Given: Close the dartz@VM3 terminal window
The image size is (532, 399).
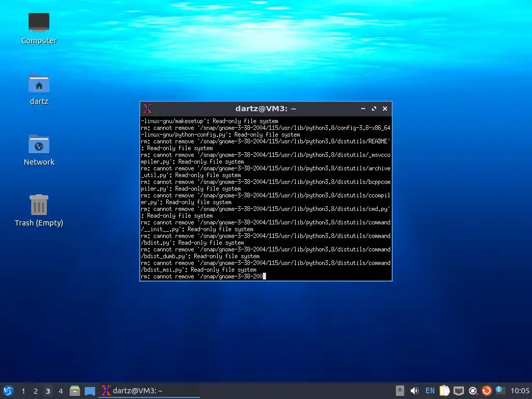Looking at the screenshot, I should [x=385, y=109].
